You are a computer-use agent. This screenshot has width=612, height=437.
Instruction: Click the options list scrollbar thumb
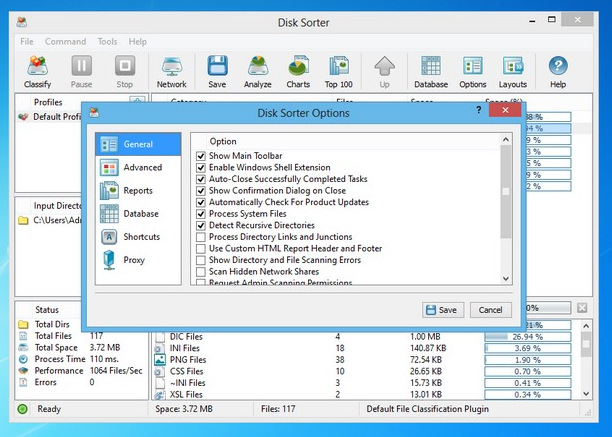point(506,191)
